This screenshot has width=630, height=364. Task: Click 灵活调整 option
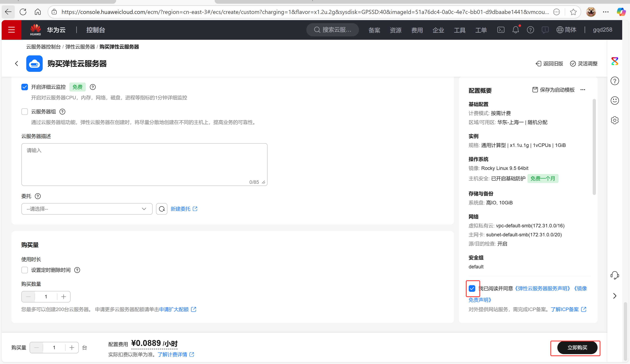[x=584, y=63]
